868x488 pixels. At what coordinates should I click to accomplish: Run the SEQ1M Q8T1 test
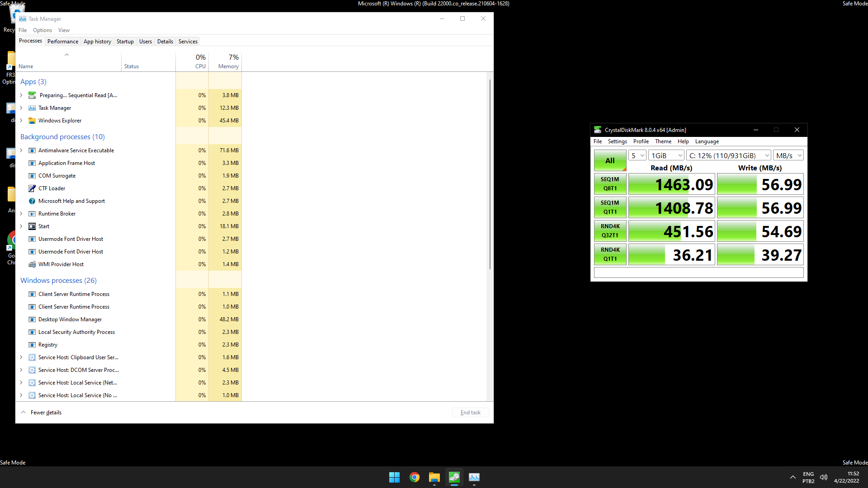[610, 184]
